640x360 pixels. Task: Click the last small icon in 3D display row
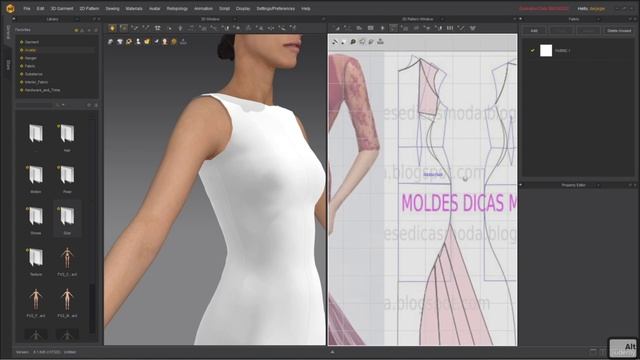point(183,42)
